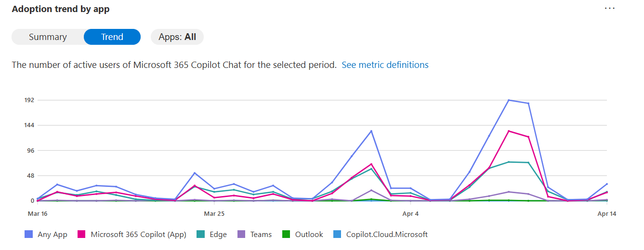Open the Apps: All filter dropdown
644x250 pixels.
click(177, 37)
